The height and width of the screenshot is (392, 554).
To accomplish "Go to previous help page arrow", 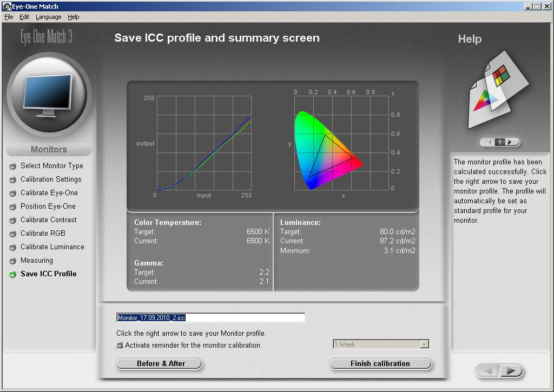I will coord(489,142).
